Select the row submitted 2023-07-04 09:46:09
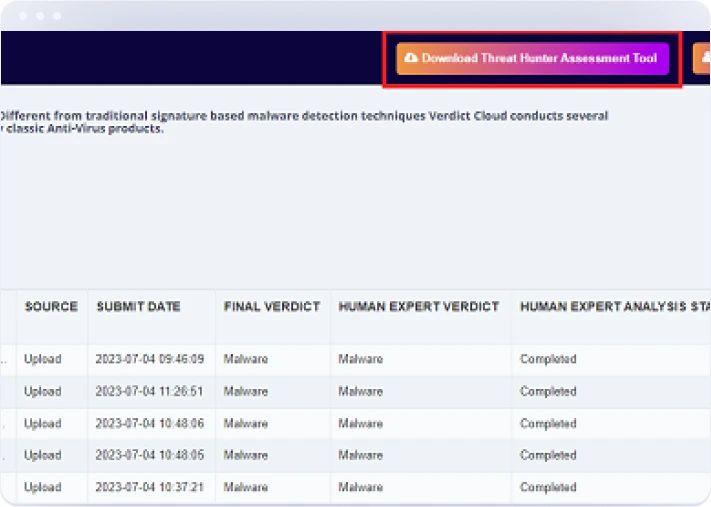This screenshot has width=711, height=507. [150, 359]
